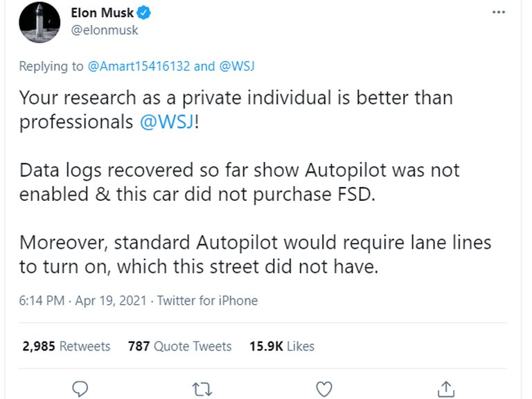This screenshot has height=399, width=532.
Task: Click the sentence about standard Autopilot lane lines
Action: [254, 254]
